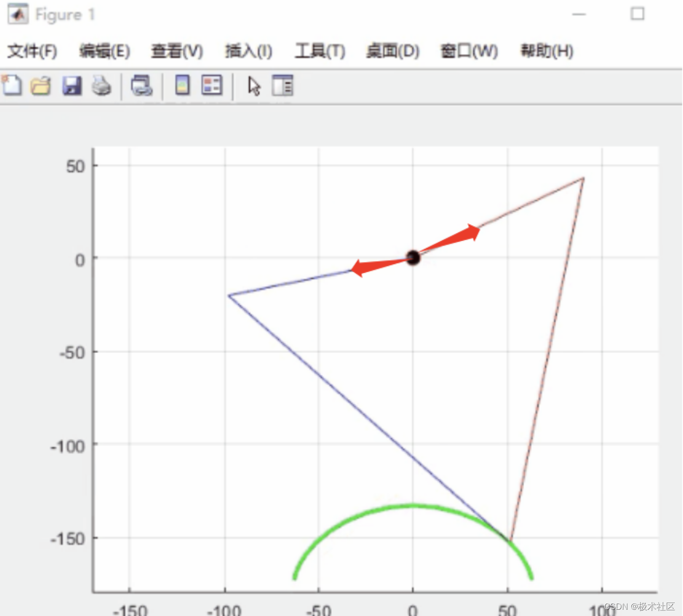
Task: Maximize the Figure 1 window
Action: (x=637, y=13)
